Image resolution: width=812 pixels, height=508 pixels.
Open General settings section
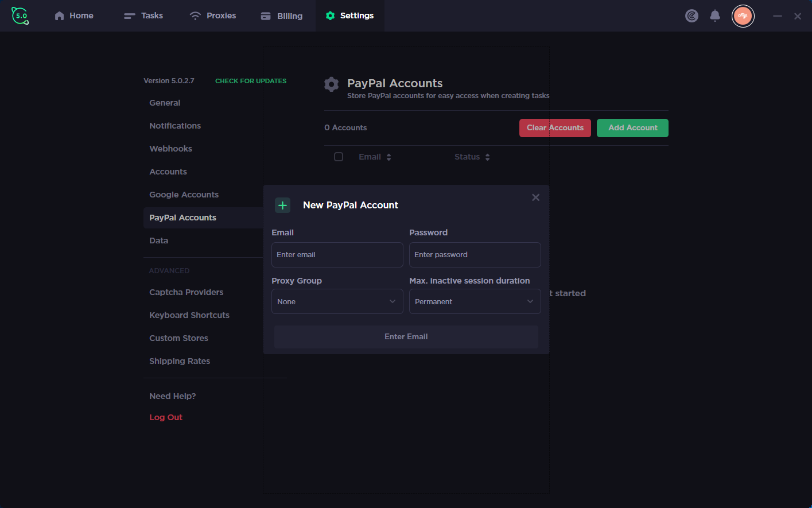click(165, 103)
